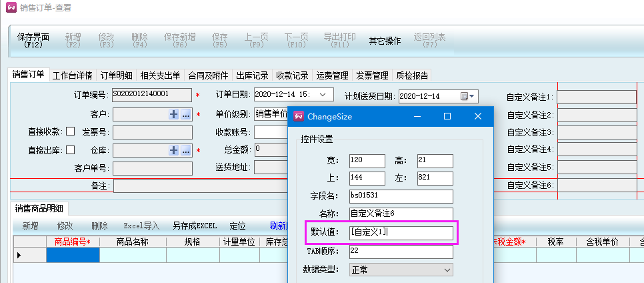
Task: Click the 默认值 input field
Action: [x=401, y=233]
